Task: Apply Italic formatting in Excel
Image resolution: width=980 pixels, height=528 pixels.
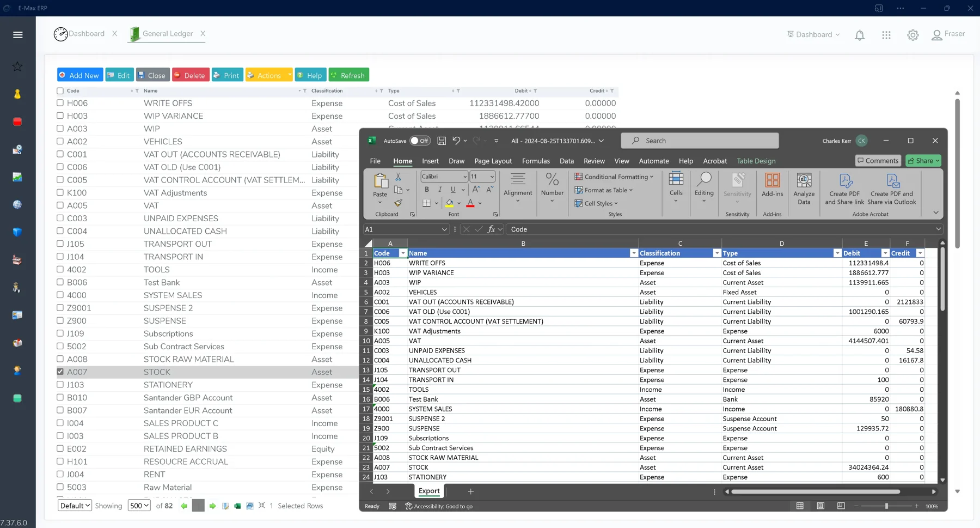Action: pos(440,190)
